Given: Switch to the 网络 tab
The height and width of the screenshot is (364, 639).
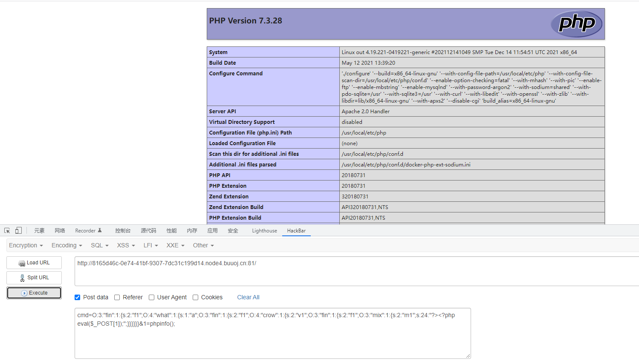Looking at the screenshot, I should (x=60, y=230).
